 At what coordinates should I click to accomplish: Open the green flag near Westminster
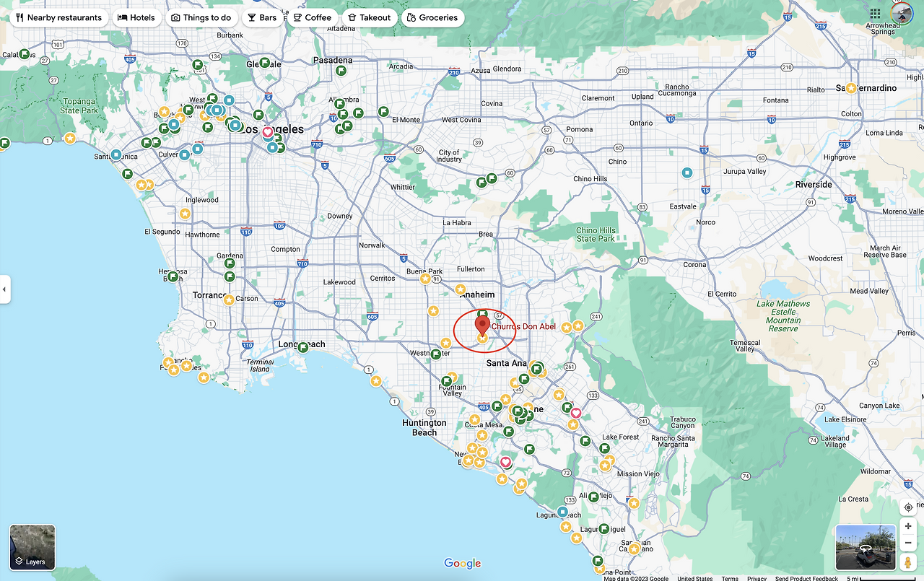point(436,354)
